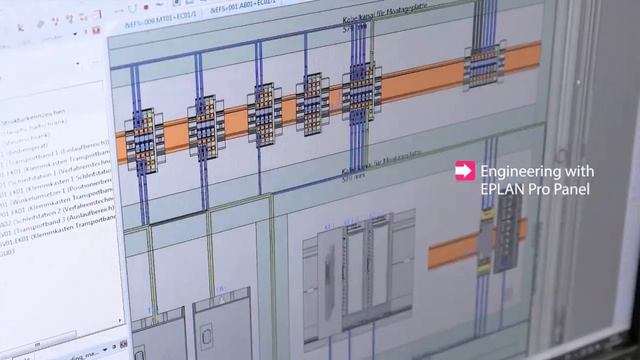The height and width of the screenshot is (360, 640).
Task: Click the eraser-shaped icon in the left toolbar
Action: tap(40, 24)
